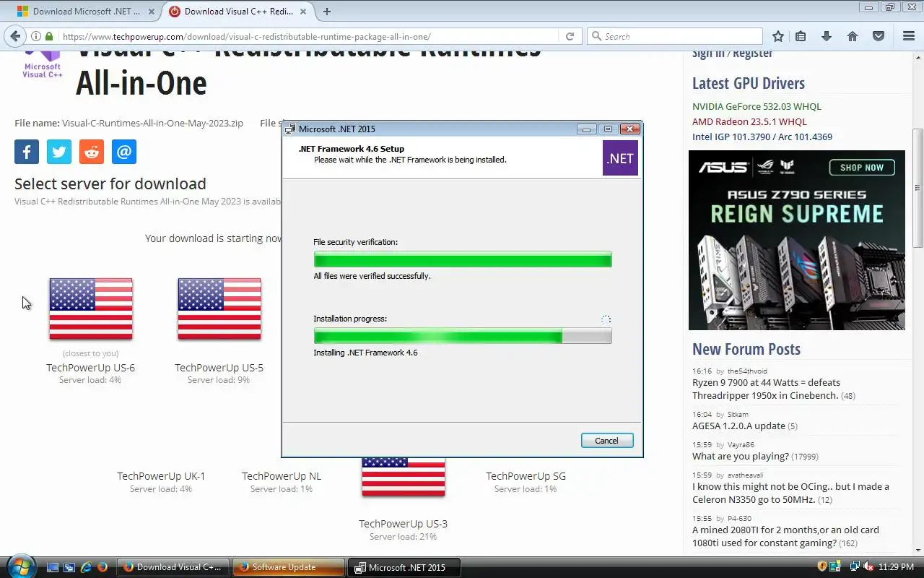Click the muted volume tray icon
This screenshot has width=924, height=578.
point(868,566)
